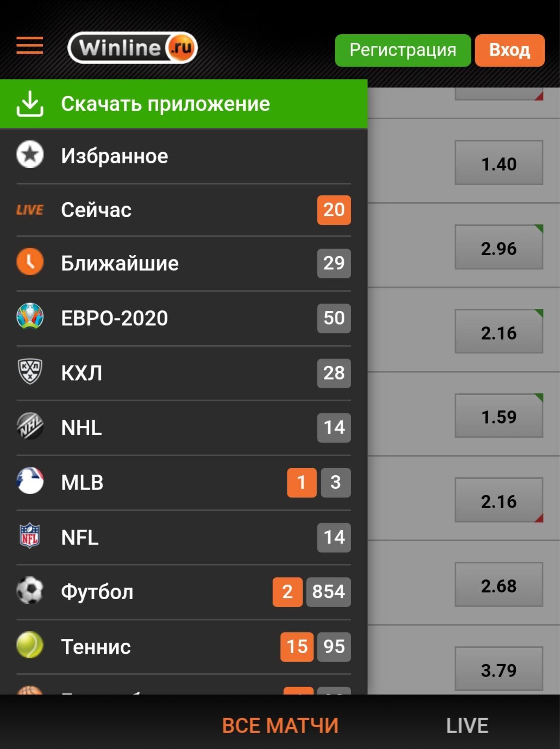The image size is (560, 749).
Task: Switch to the ВСЕ МАТЧИ tab
Action: (x=280, y=725)
